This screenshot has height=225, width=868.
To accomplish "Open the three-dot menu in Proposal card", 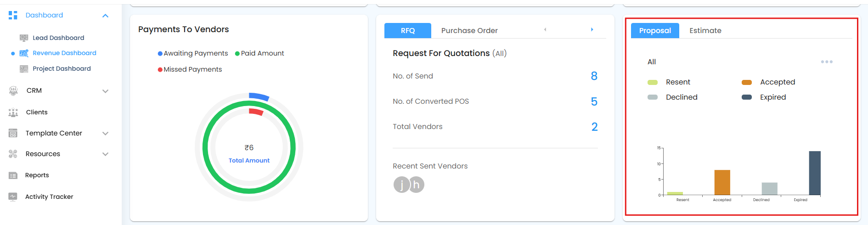I will click(827, 62).
